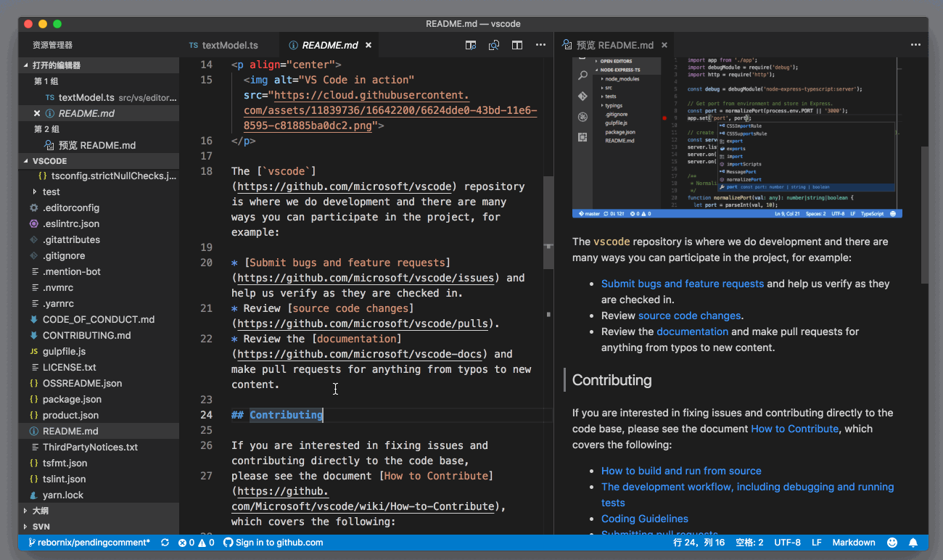Open errors and warnings count in status bar
943x560 pixels.
click(196, 543)
